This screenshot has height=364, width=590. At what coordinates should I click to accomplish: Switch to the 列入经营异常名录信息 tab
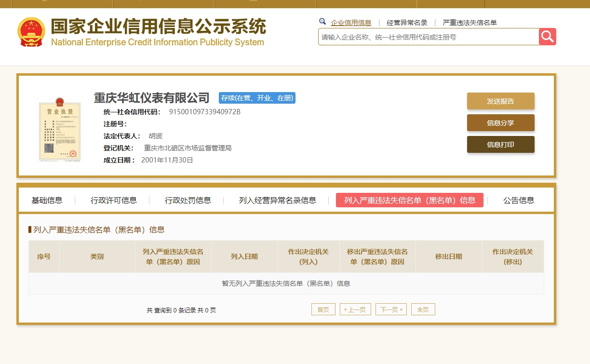point(278,200)
